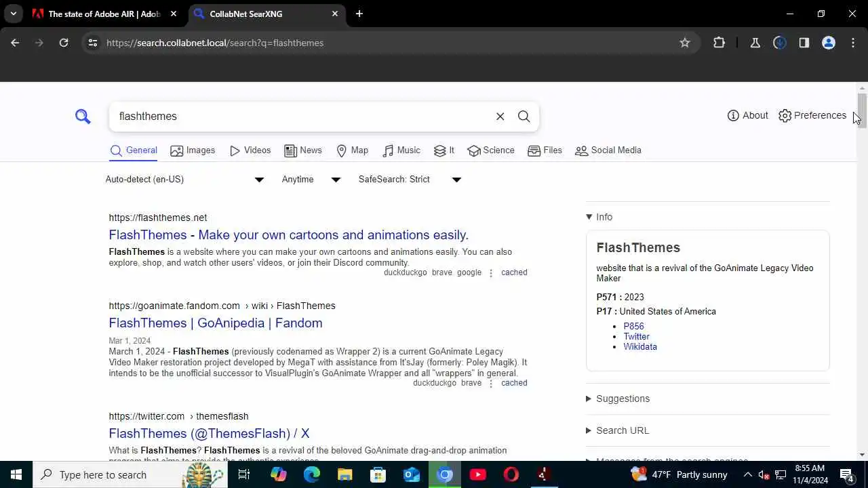Expand the Search URL section
This screenshot has width=868, height=488.
pos(618,430)
